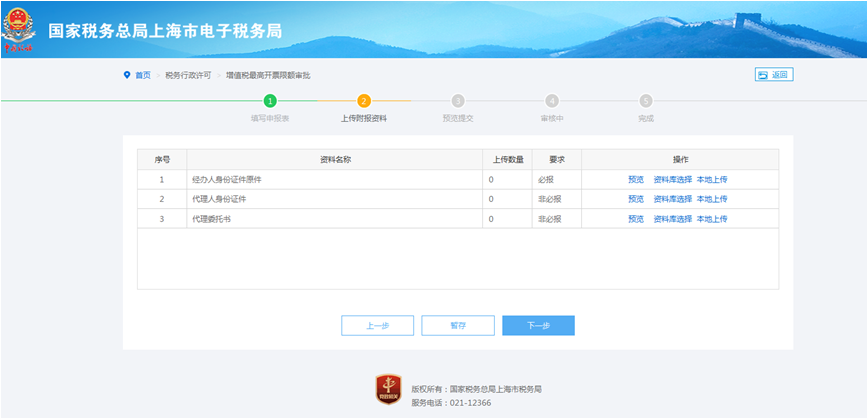This screenshot has width=868, height=419.
Task: Upload local file for 经办人身份证件原件
Action: click(712, 180)
